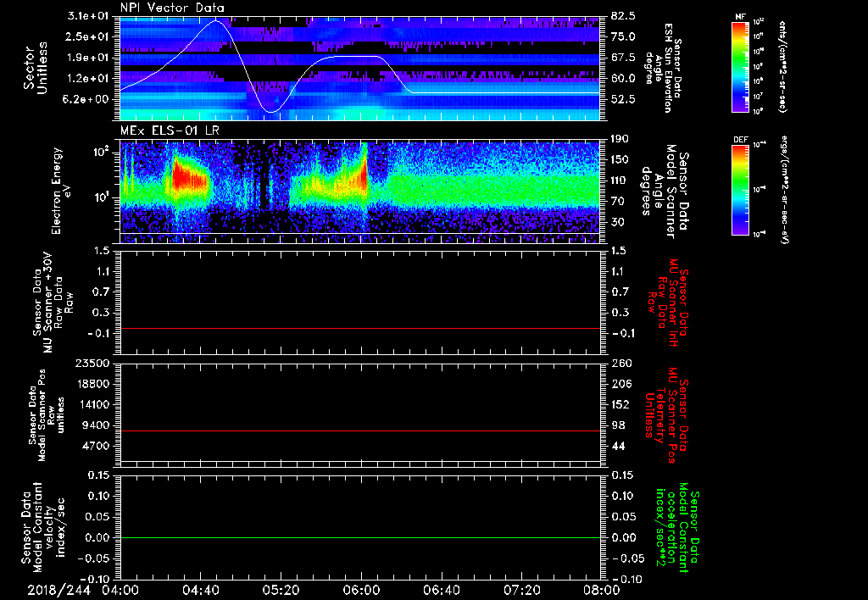Click the DEF color scale bar

click(740, 188)
